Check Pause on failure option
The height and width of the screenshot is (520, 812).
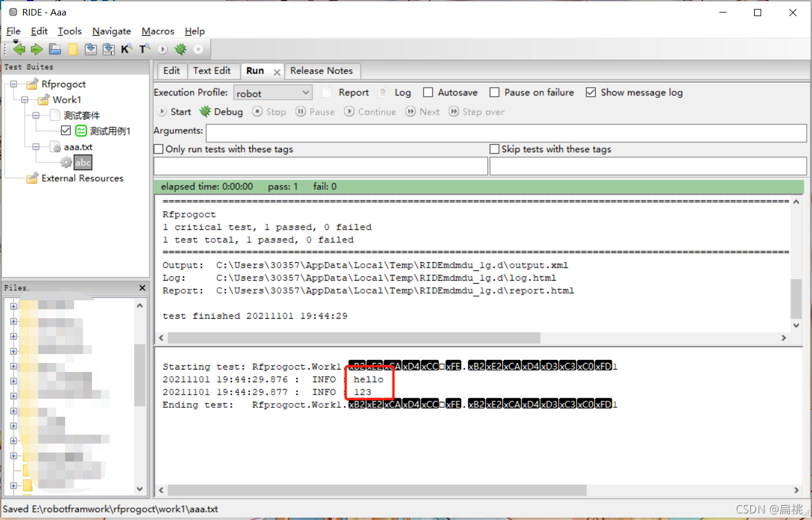(x=494, y=93)
